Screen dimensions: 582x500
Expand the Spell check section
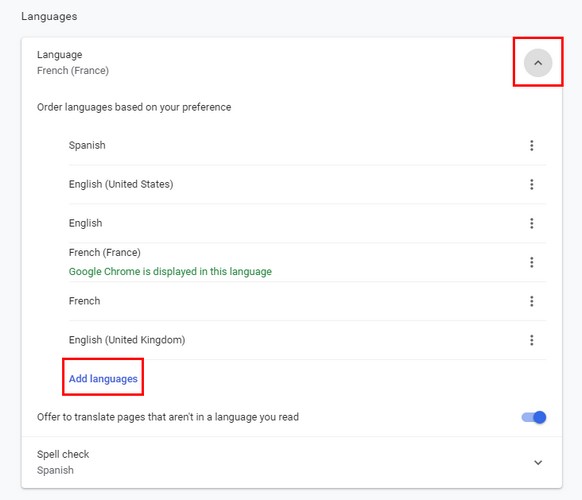[x=538, y=463]
